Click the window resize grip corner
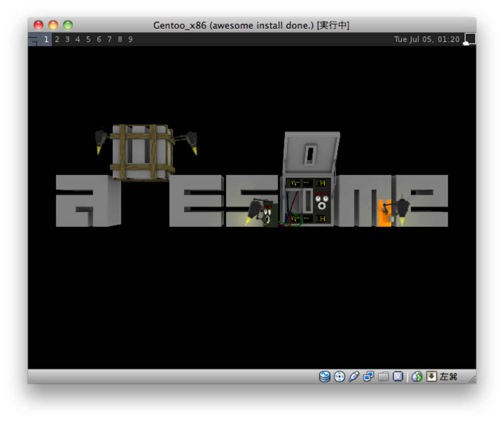The height and width of the screenshot is (422, 504). 472,379
